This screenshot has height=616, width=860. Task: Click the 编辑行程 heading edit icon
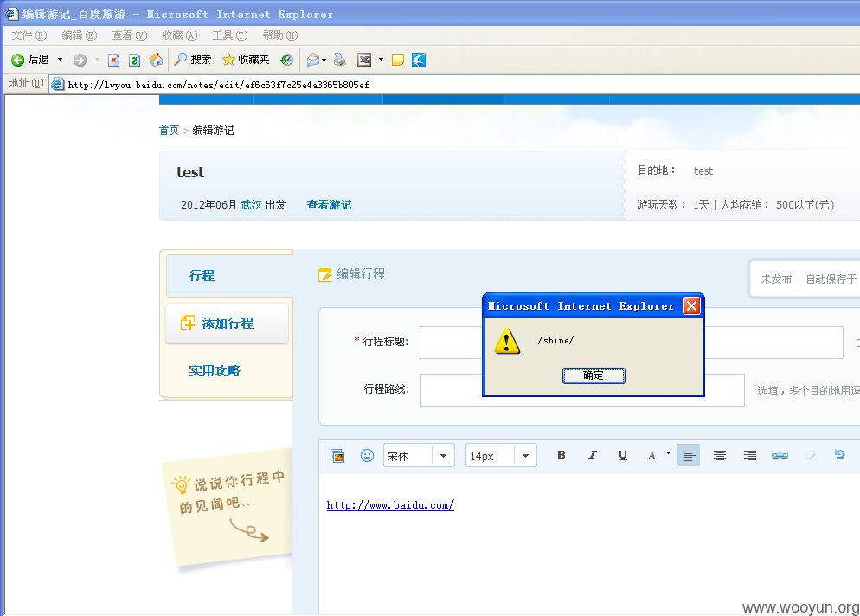tap(324, 275)
